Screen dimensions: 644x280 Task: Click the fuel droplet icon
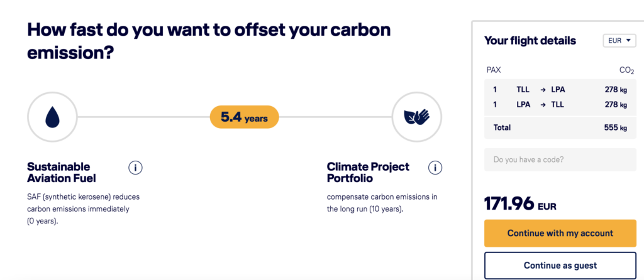pyautogui.click(x=52, y=117)
